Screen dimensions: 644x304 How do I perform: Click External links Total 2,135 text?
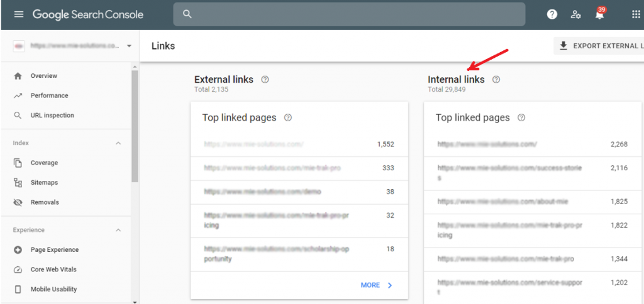point(211,89)
